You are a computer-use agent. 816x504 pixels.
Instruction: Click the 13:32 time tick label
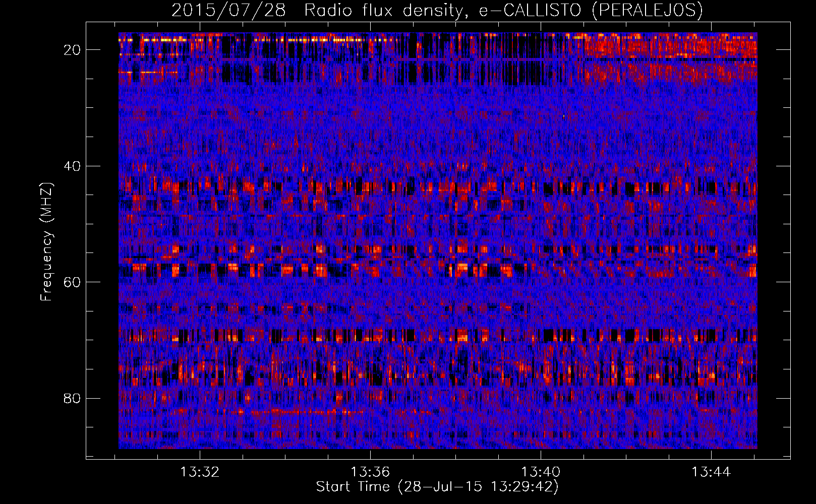click(200, 472)
